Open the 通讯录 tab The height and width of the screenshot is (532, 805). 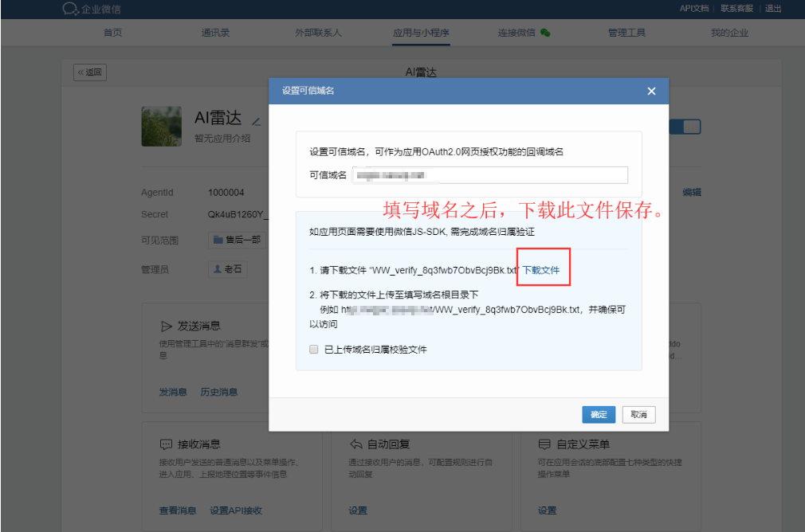coord(216,33)
